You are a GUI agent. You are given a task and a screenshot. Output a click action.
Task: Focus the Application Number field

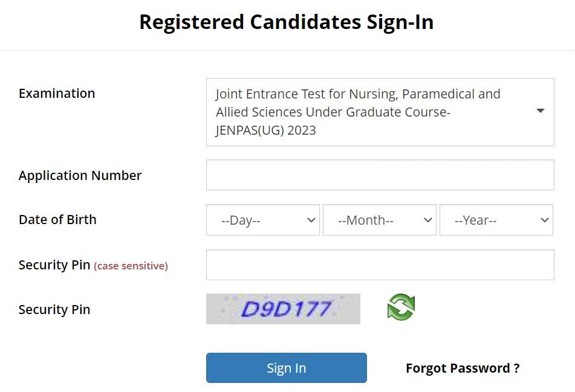pos(380,175)
